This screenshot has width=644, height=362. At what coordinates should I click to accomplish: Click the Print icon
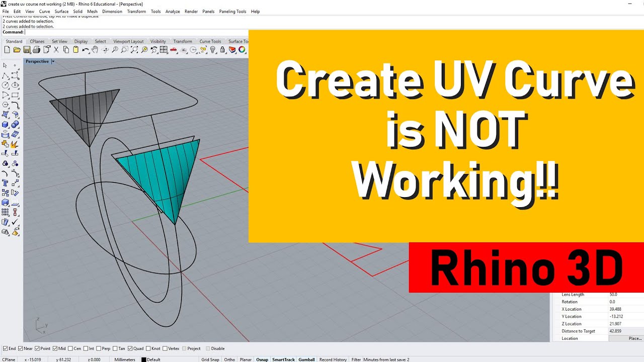[x=36, y=50]
